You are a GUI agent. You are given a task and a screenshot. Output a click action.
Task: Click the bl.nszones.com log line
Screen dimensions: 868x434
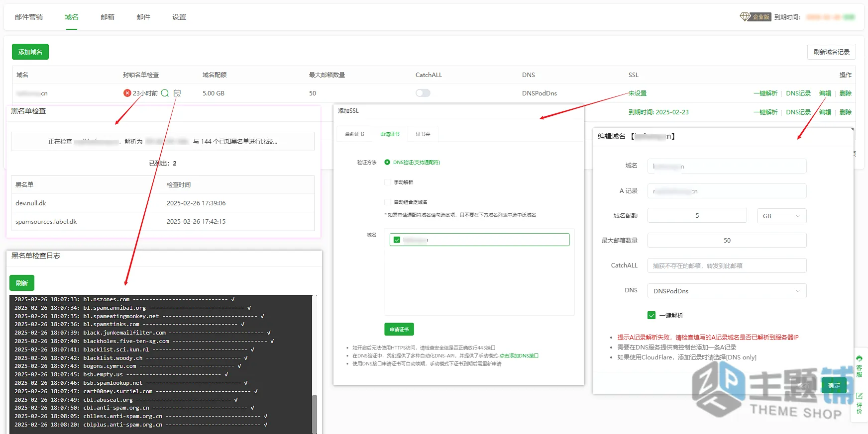[x=124, y=299]
